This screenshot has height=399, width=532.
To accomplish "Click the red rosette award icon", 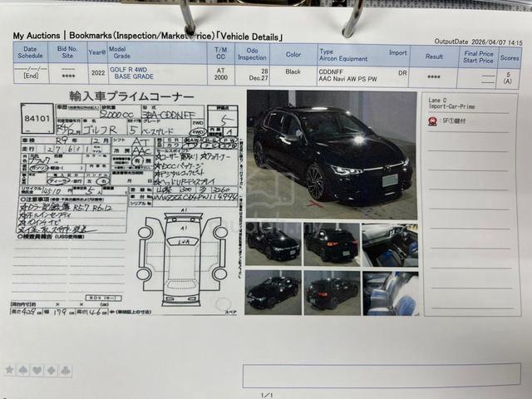I will pyautogui.click(x=432, y=121).
